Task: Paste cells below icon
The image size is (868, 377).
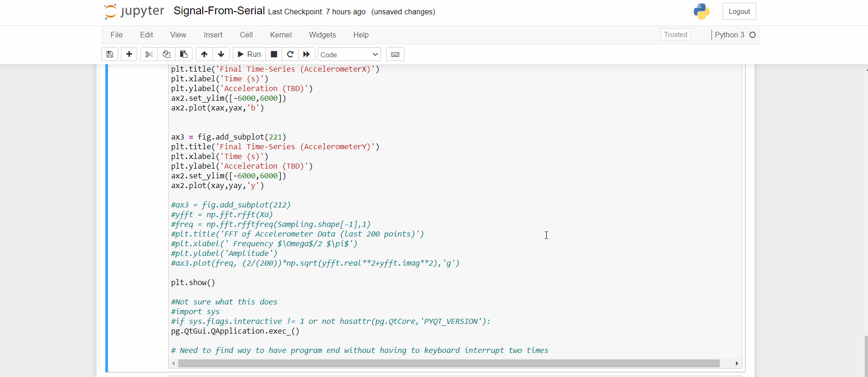Action: point(184,55)
